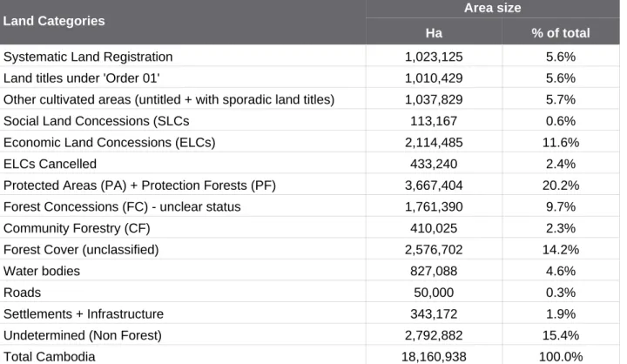627x364 pixels.
Task: Select the 'Roads' row label
Action: point(22,293)
